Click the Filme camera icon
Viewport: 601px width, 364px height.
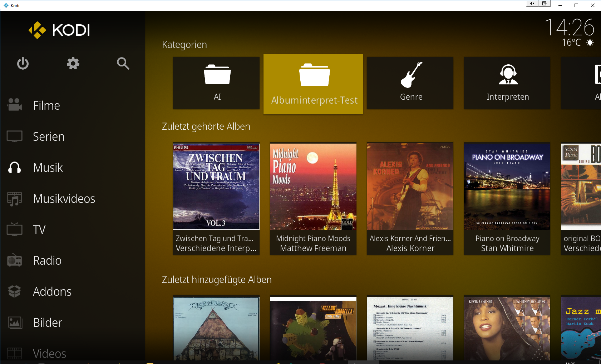click(15, 105)
